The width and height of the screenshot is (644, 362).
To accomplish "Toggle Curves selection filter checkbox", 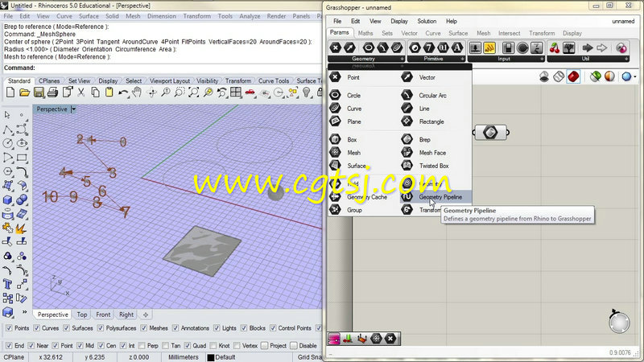I will point(36,328).
